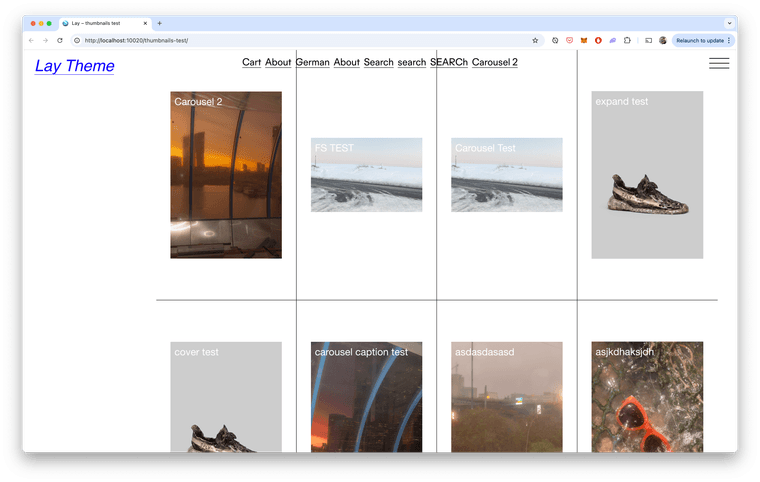Reload the page

60,40
